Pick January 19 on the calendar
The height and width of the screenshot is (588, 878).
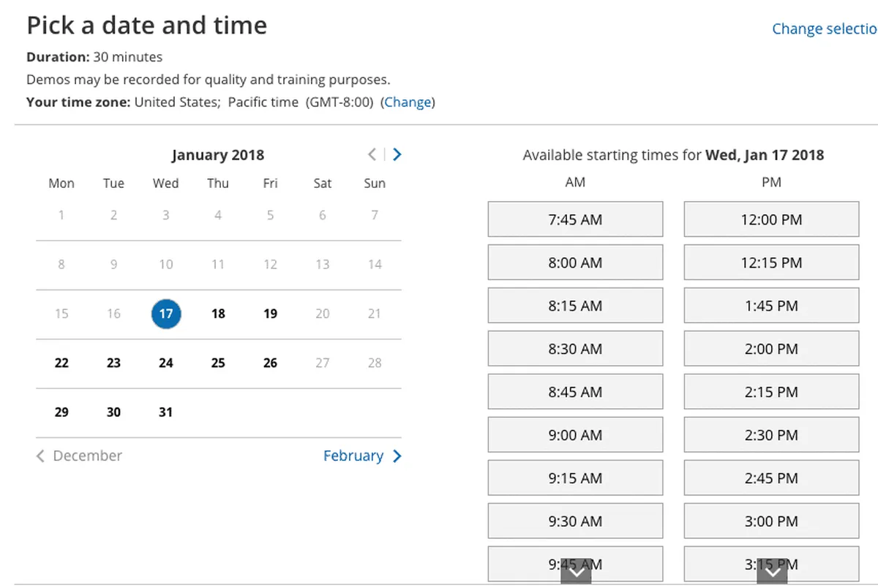pyautogui.click(x=270, y=314)
